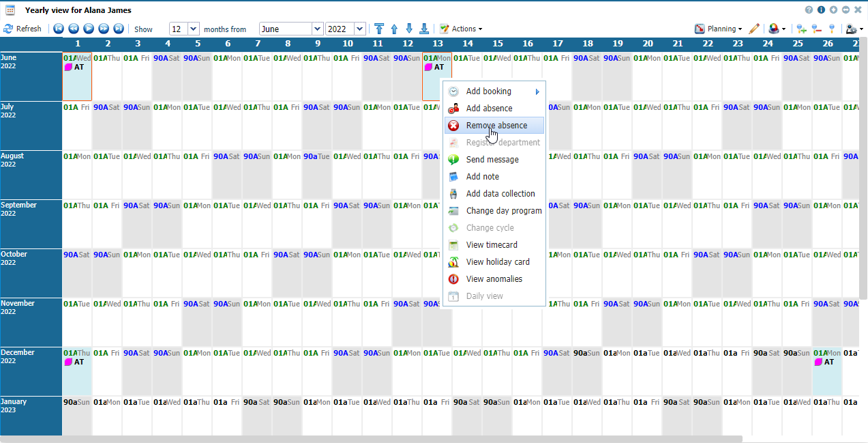Select the pencil edit tool

753,29
